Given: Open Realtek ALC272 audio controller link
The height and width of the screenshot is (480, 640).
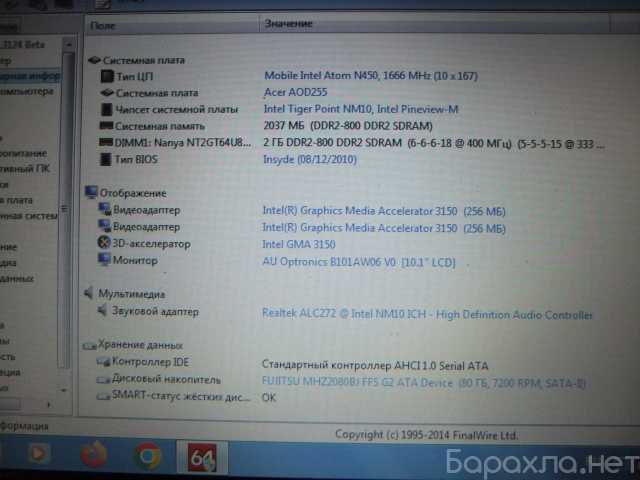Looking at the screenshot, I should 427,314.
